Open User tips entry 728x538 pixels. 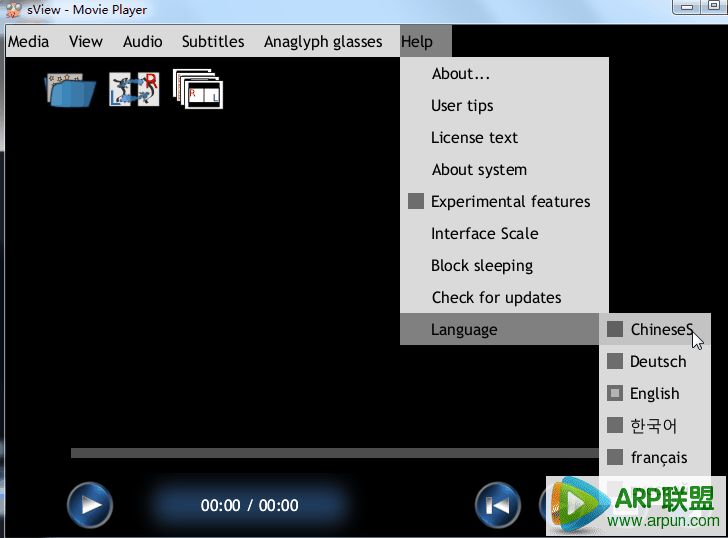(504, 106)
